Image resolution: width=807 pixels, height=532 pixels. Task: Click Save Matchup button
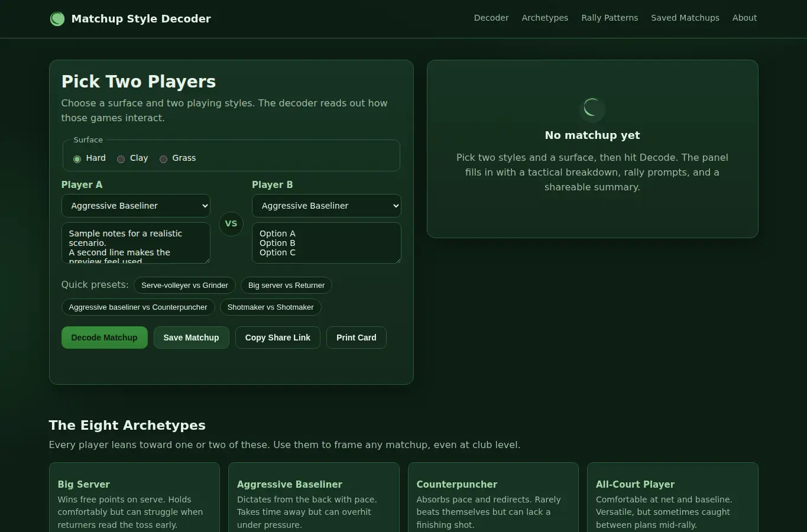191,338
